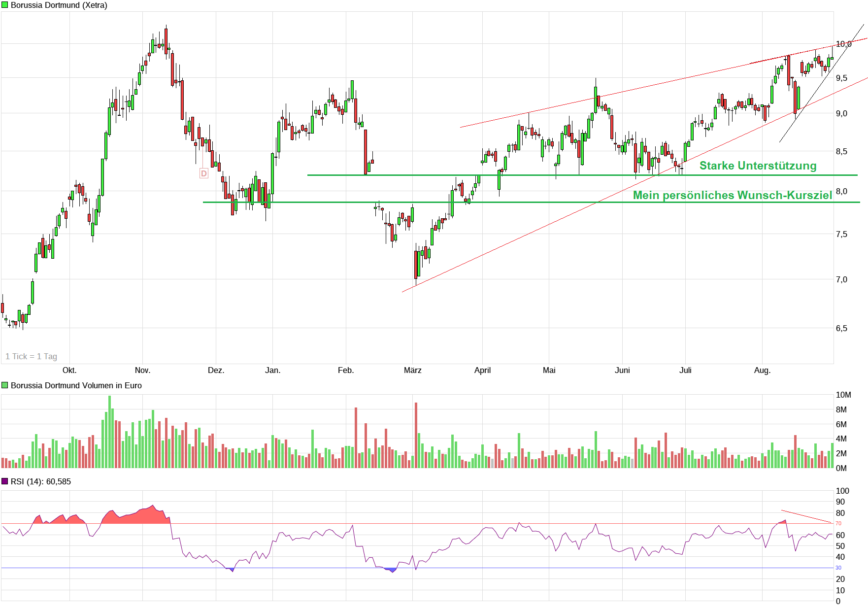
Task: Click the green legend square beside Borussia Dortmund (Xetra)
Action: [x=5, y=5]
